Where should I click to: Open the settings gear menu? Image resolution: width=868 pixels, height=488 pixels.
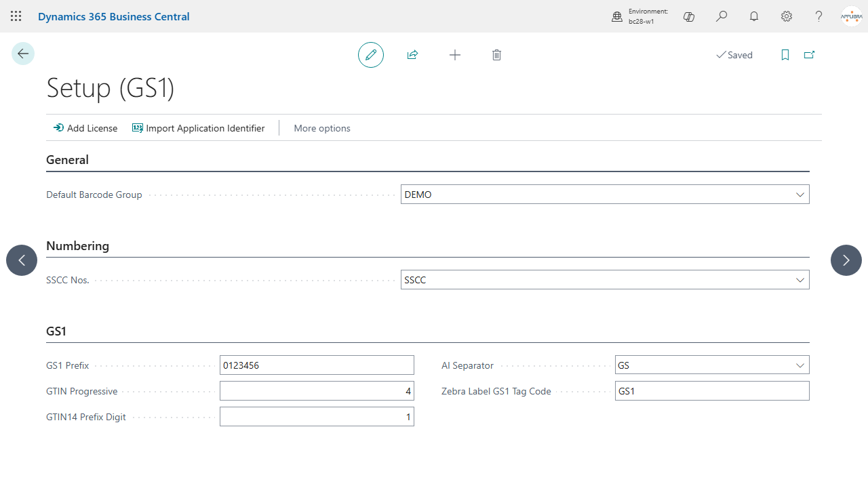[x=787, y=16]
